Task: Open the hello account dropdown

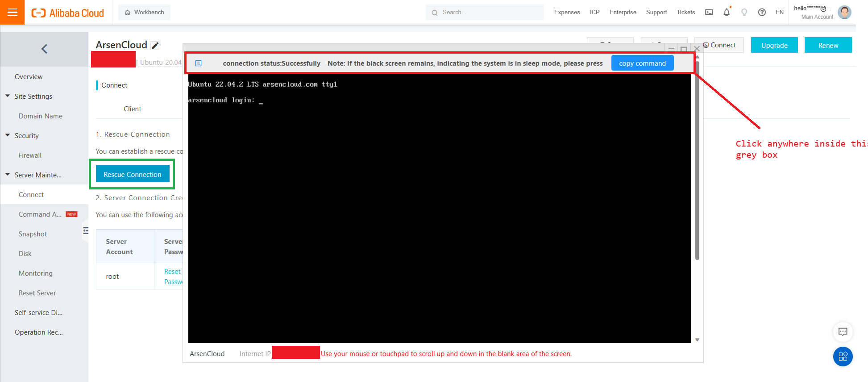Action: [813, 12]
